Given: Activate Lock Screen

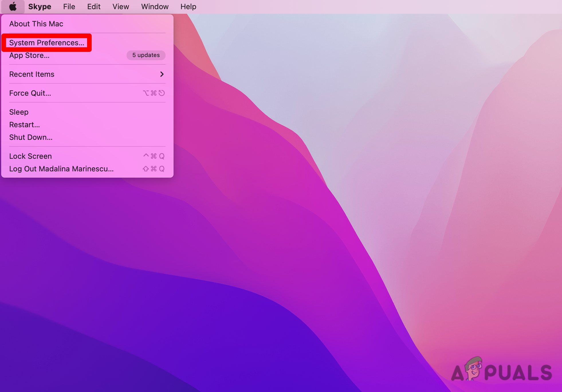Looking at the screenshot, I should [30, 156].
